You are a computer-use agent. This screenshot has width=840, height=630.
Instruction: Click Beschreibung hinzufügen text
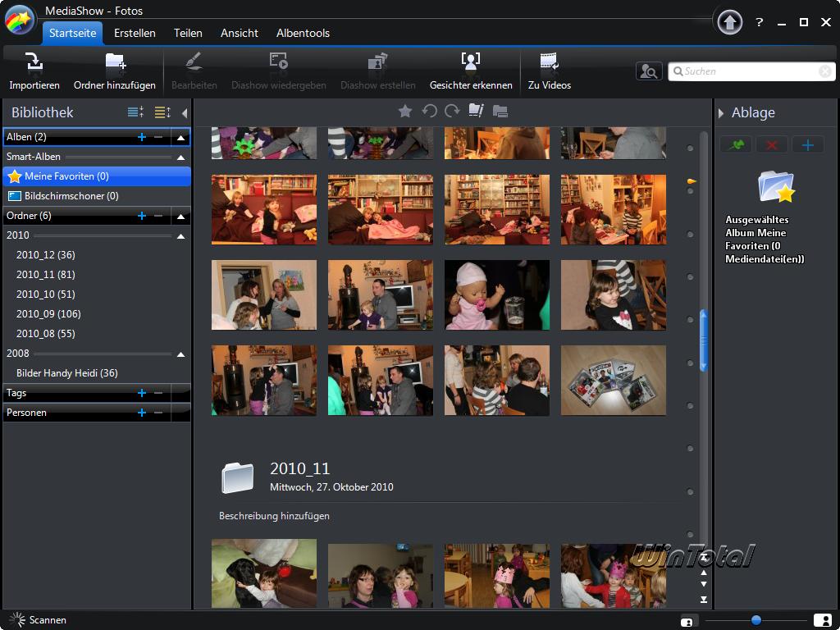(274, 516)
